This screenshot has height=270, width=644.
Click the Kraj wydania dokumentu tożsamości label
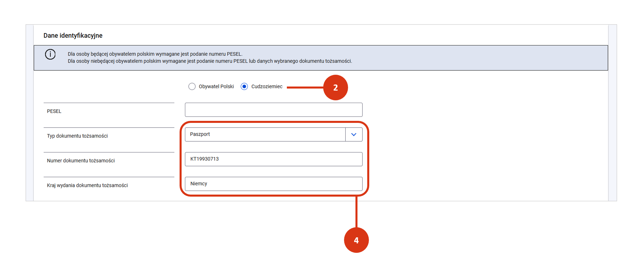[x=87, y=185]
